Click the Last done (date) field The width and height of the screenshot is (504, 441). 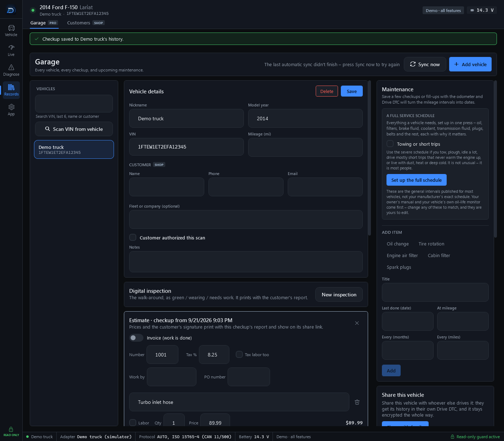(x=408, y=321)
